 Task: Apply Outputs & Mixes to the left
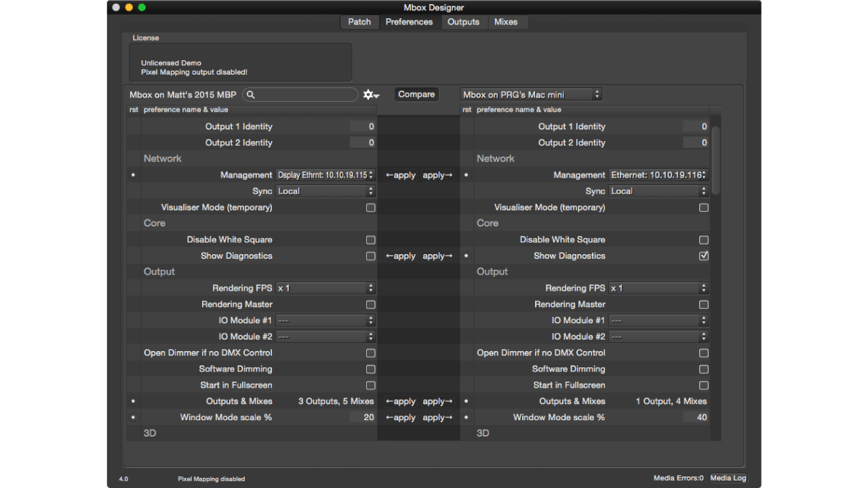click(400, 402)
